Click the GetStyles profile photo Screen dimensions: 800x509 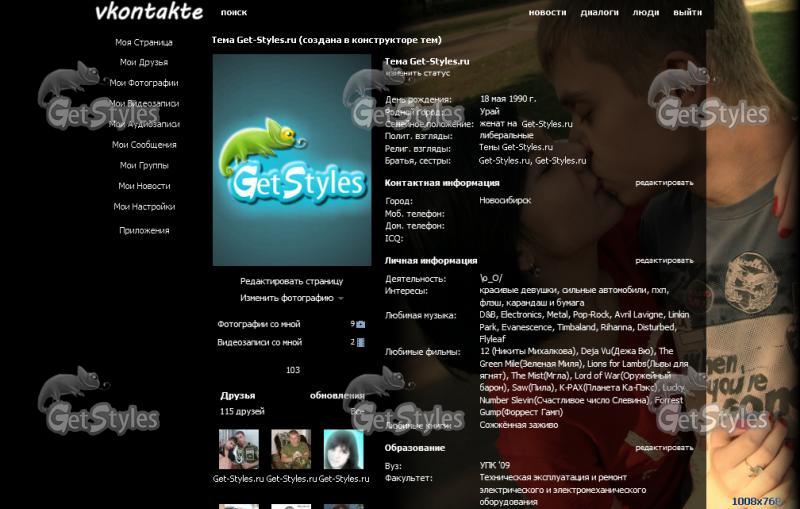292,160
